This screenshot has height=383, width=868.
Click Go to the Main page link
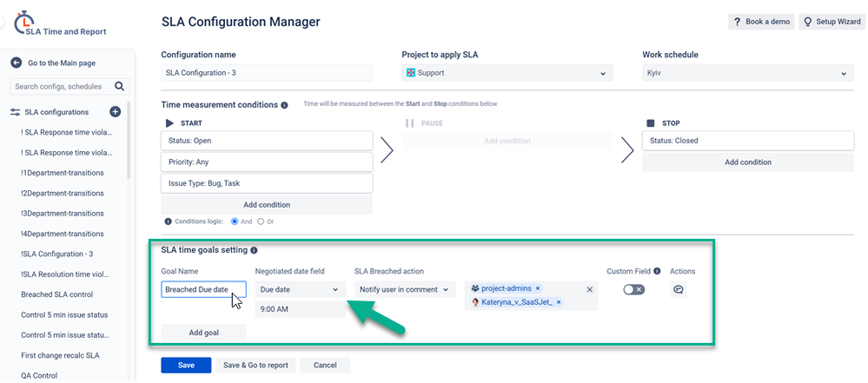[x=62, y=63]
